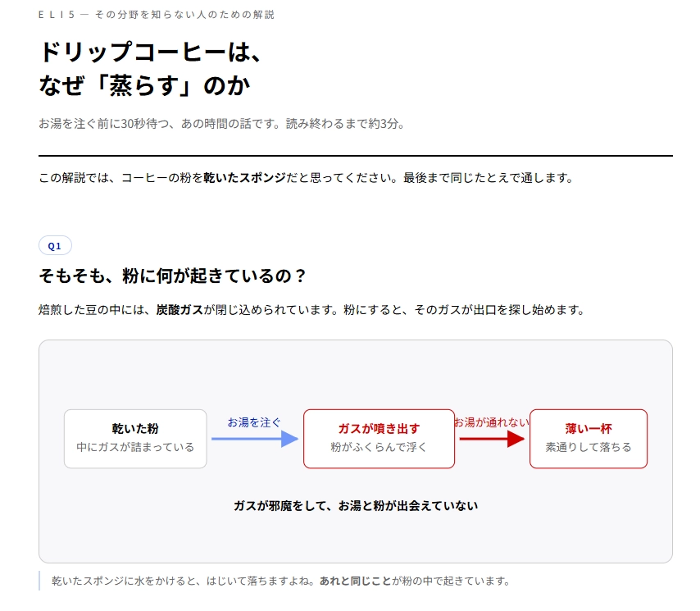Click the bold quote text あれと同じこと

coord(356,581)
